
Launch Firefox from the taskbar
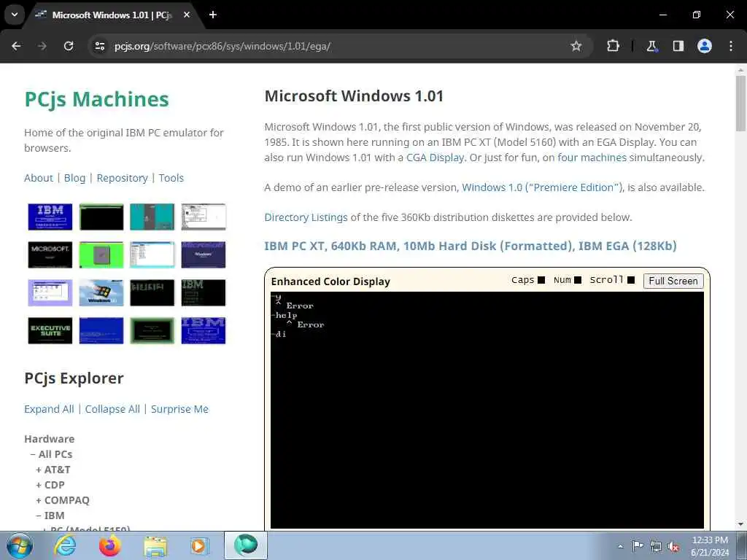tap(109, 545)
